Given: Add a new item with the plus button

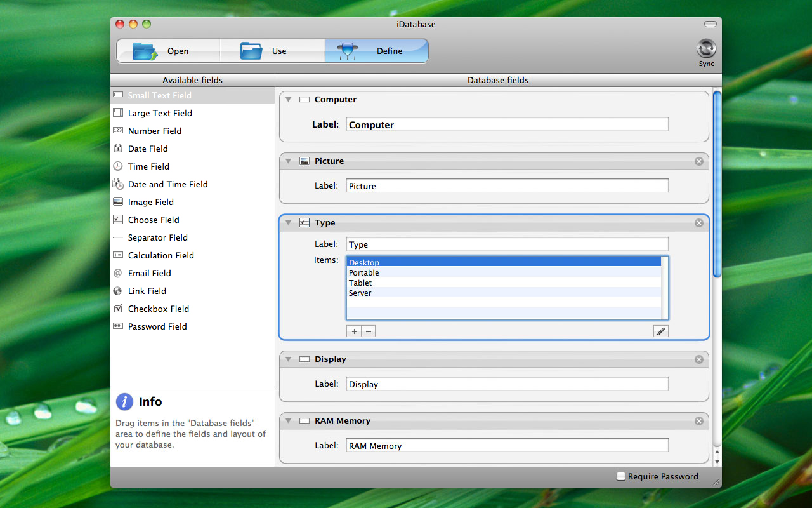Looking at the screenshot, I should click(x=354, y=331).
